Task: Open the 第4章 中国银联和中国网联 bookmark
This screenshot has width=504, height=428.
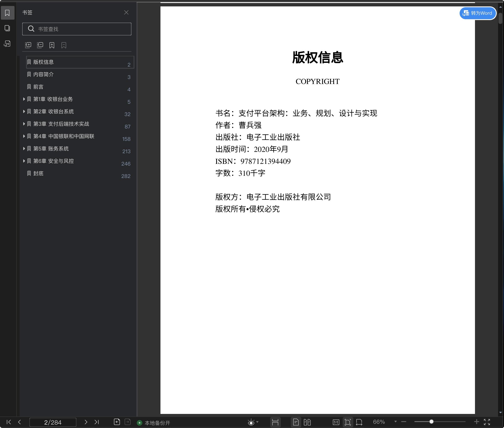Action: [64, 136]
